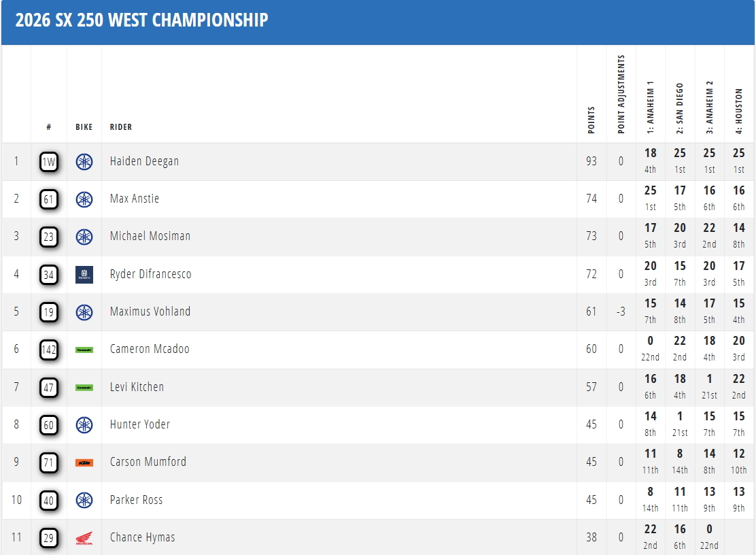
Task: Click the number 34 plate badge
Action: pyautogui.click(x=49, y=274)
